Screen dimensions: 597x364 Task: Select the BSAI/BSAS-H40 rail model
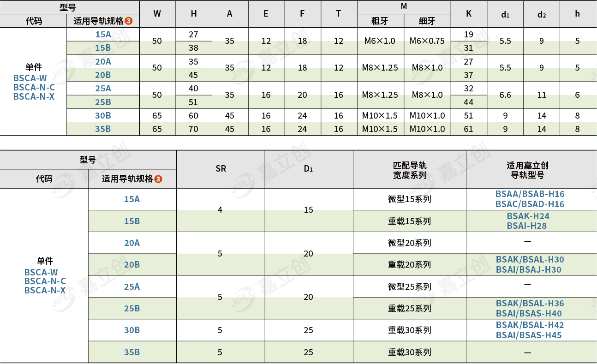(529, 314)
